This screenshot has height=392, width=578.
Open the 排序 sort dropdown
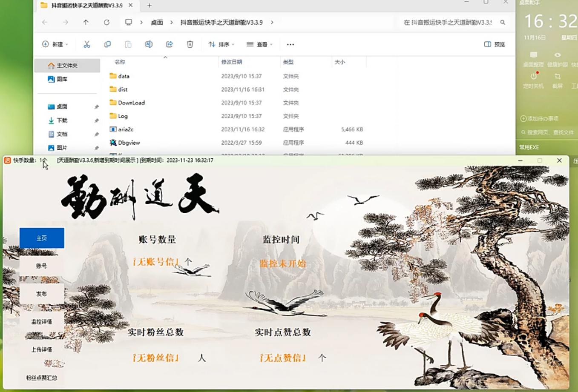pyautogui.click(x=221, y=44)
